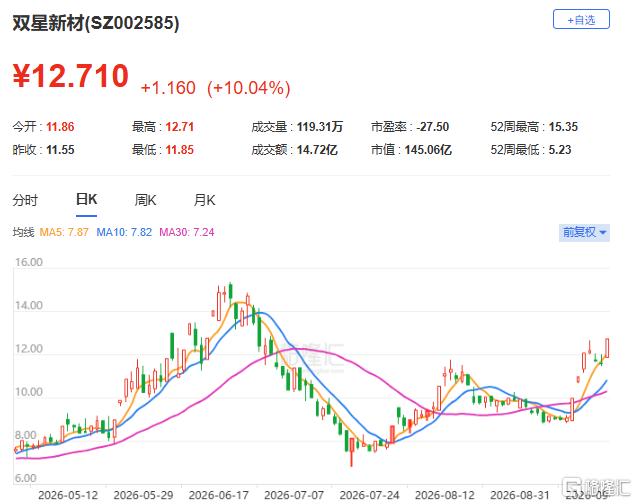Switch to the 分时 chart tab

(x=25, y=200)
